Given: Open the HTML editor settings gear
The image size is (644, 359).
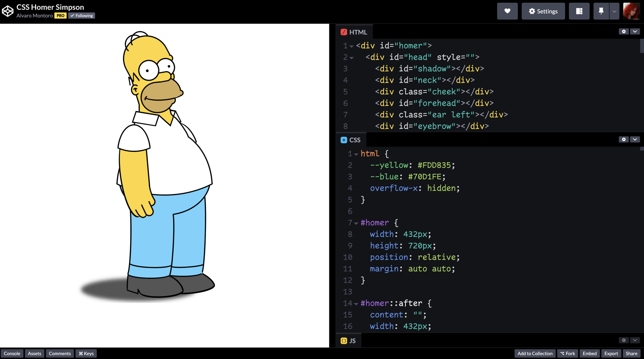Looking at the screenshot, I should (x=624, y=32).
